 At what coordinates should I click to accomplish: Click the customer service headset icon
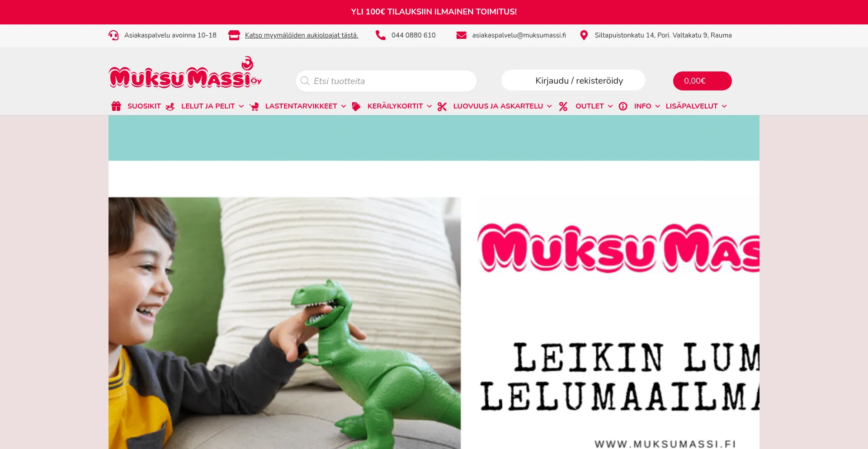click(x=113, y=35)
